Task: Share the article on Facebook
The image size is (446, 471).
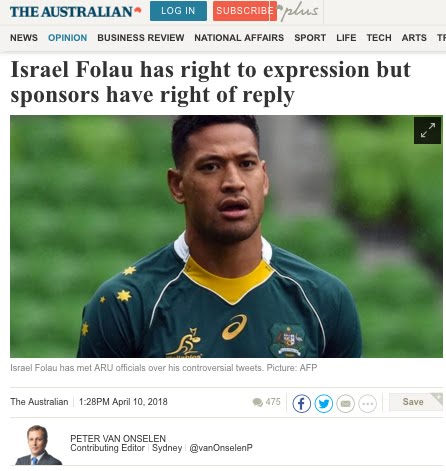Action: click(301, 403)
